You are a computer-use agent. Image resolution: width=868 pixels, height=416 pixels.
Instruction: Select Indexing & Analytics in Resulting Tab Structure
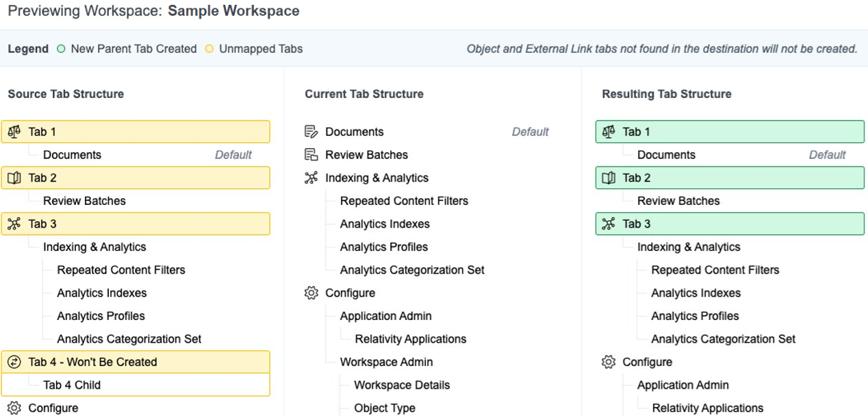click(x=689, y=247)
